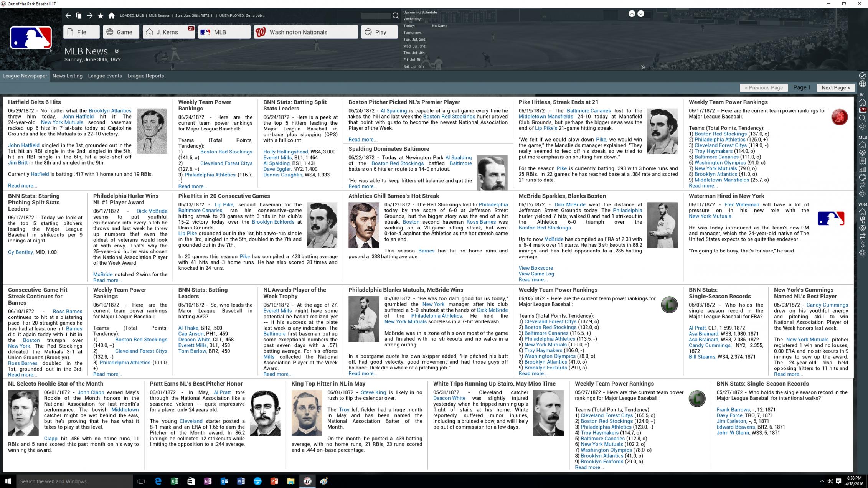Open View Boxscore link
Viewport: 868px width, 488px height.
[x=535, y=268]
